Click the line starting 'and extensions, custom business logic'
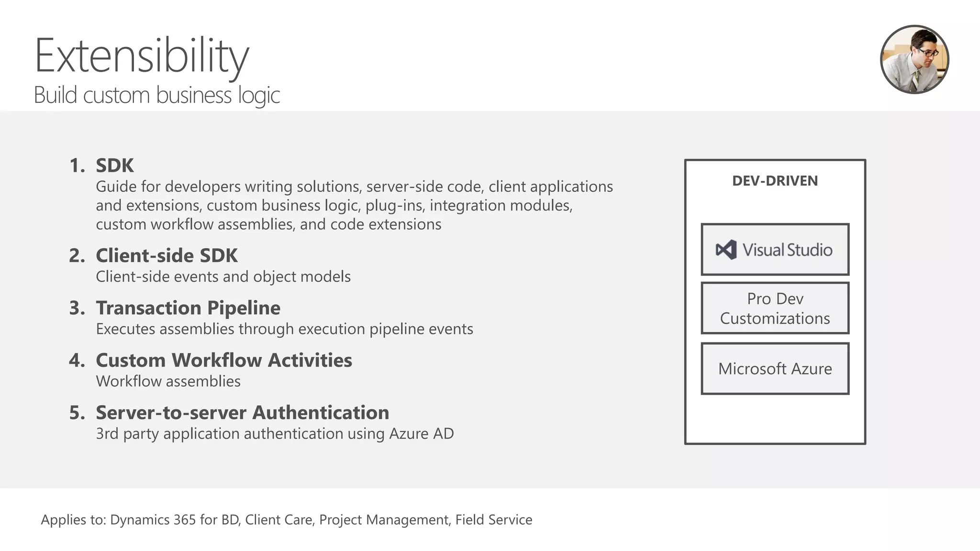This screenshot has width=980, height=551. (334, 206)
